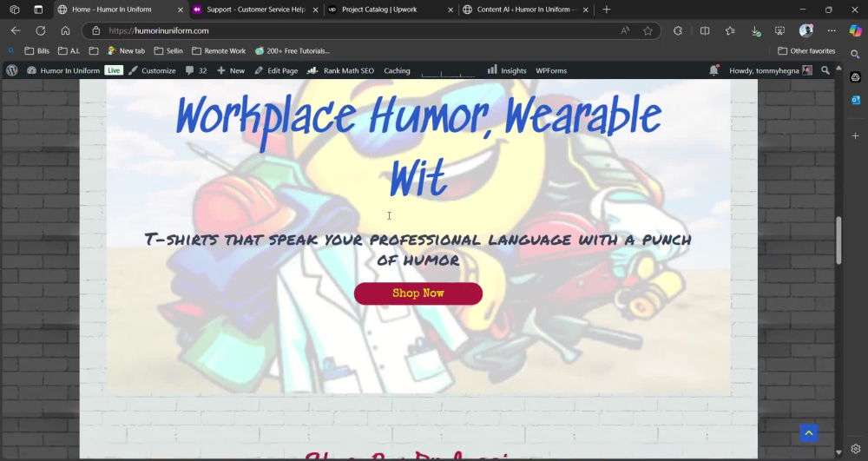Viewport: 868px width, 461px height.
Task: Open the browser profile avatar
Action: 806,30
